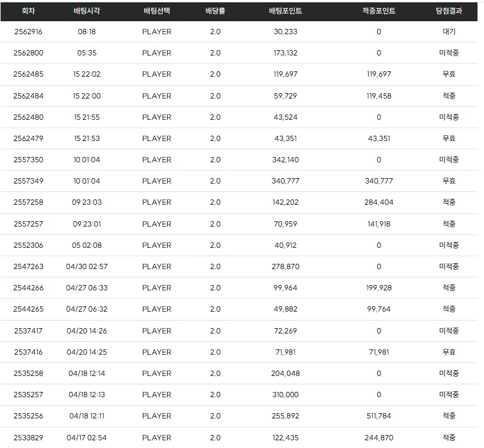This screenshot has width=484, height=448.
Task: Click the 당첨결과 column header
Action: pyautogui.click(x=449, y=11)
